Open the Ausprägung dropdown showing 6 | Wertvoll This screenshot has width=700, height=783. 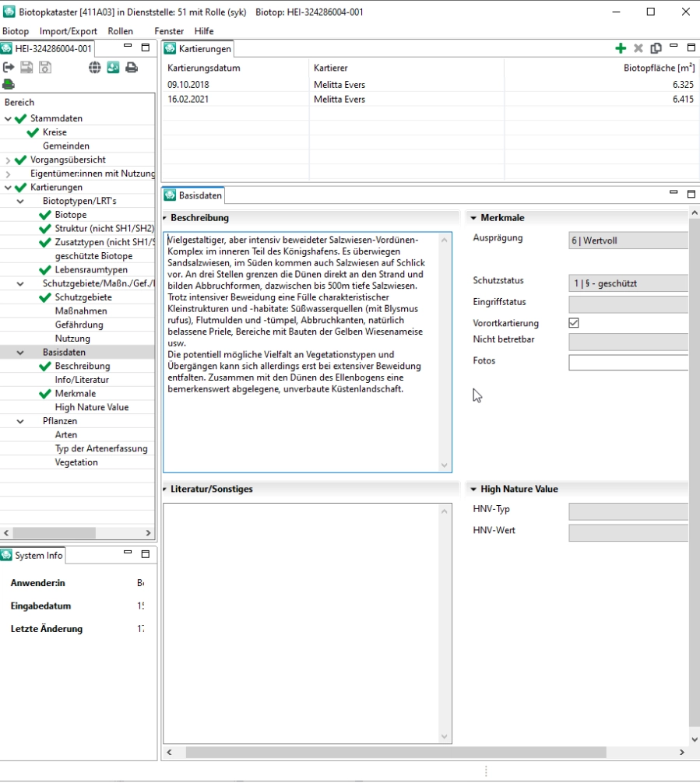(627, 241)
